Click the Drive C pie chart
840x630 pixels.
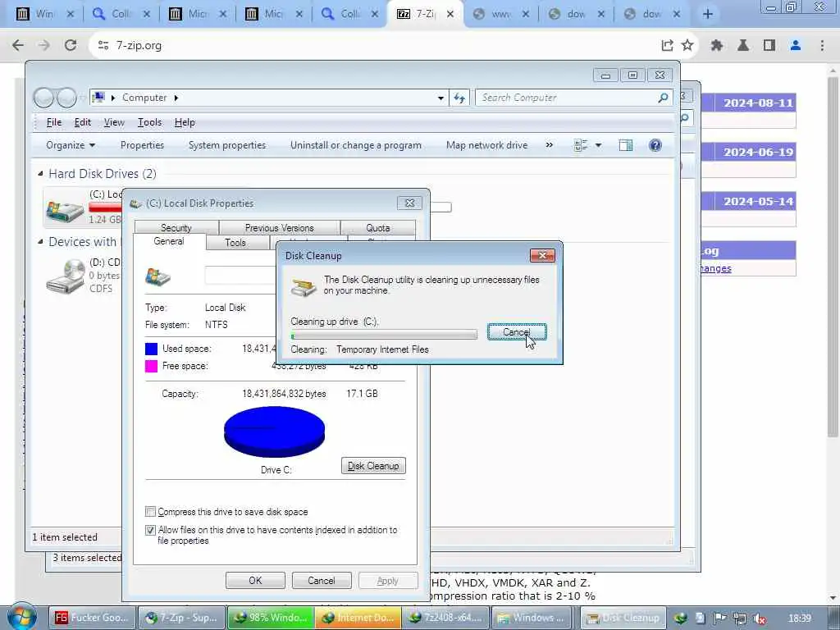pos(274,431)
